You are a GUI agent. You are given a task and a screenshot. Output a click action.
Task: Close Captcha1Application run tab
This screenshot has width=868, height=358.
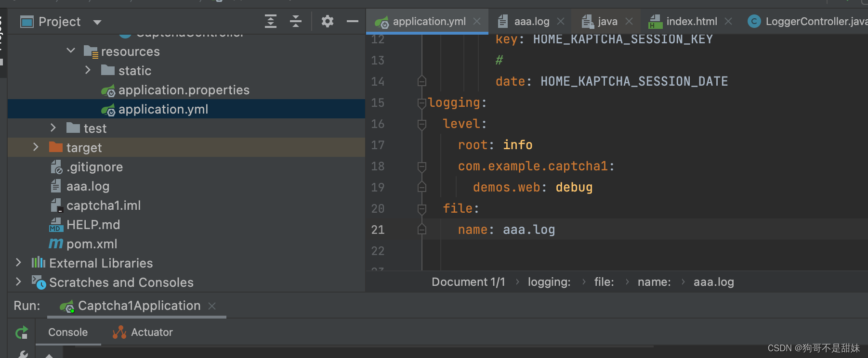tap(212, 306)
